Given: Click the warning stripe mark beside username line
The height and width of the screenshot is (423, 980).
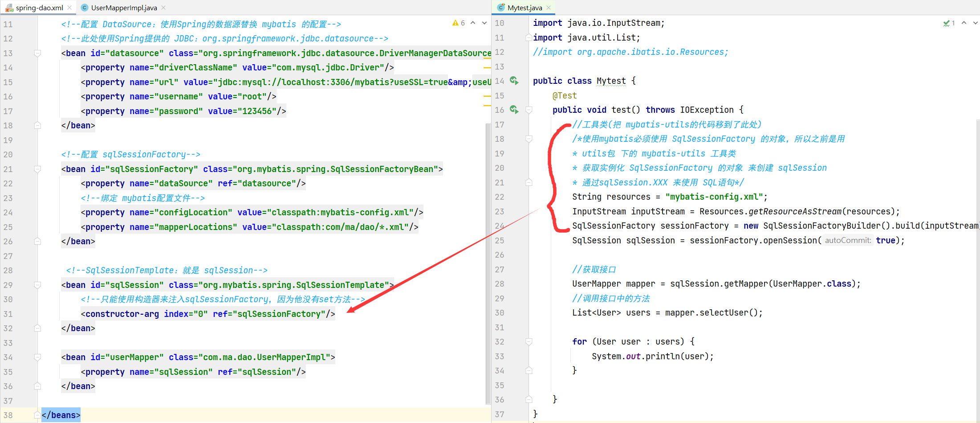Looking at the screenshot, I should pyautogui.click(x=487, y=97).
